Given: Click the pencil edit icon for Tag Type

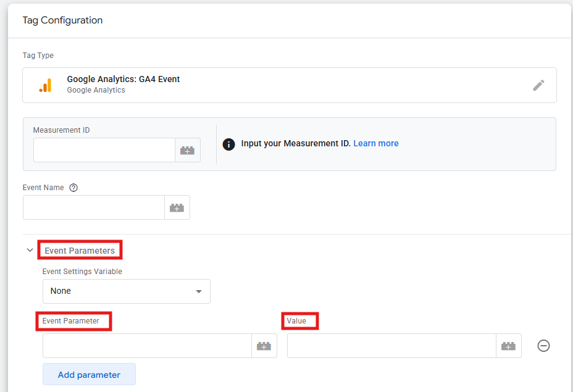Looking at the screenshot, I should pyautogui.click(x=538, y=85).
